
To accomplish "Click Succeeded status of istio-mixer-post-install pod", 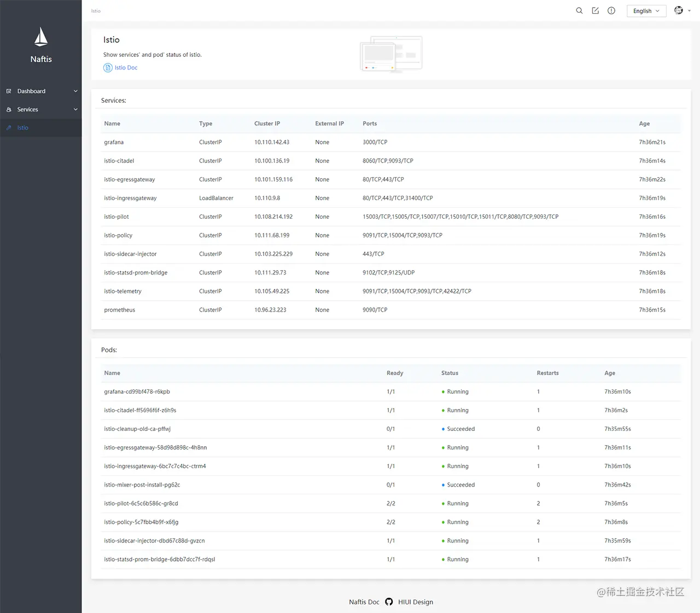I will click(458, 484).
